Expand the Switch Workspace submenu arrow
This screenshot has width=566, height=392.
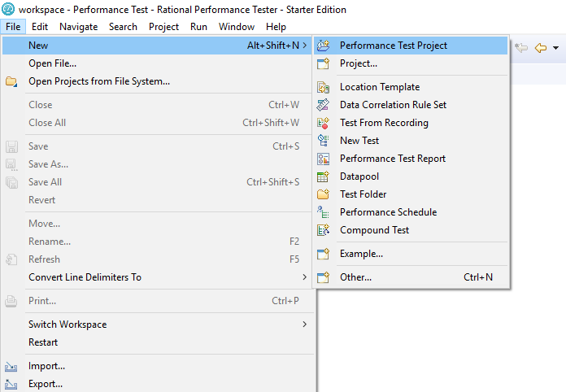[305, 324]
